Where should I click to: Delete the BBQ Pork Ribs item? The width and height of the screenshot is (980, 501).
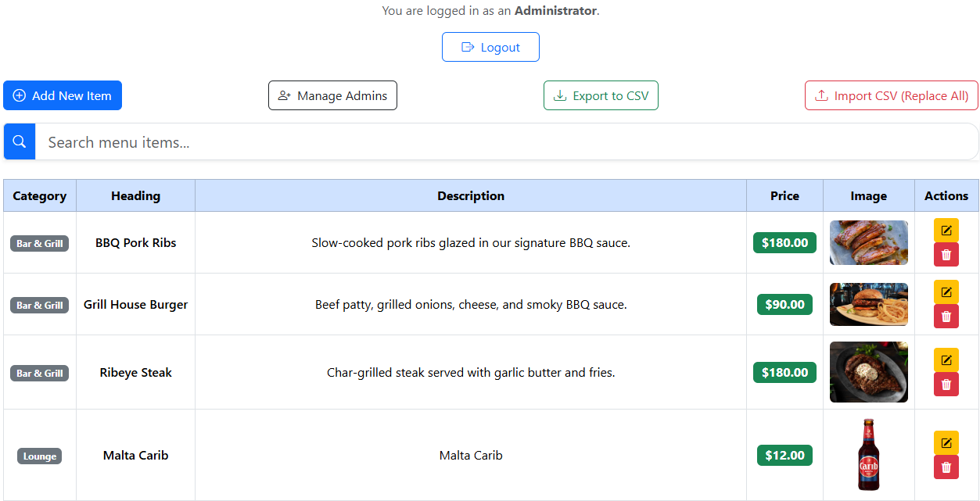click(x=946, y=254)
